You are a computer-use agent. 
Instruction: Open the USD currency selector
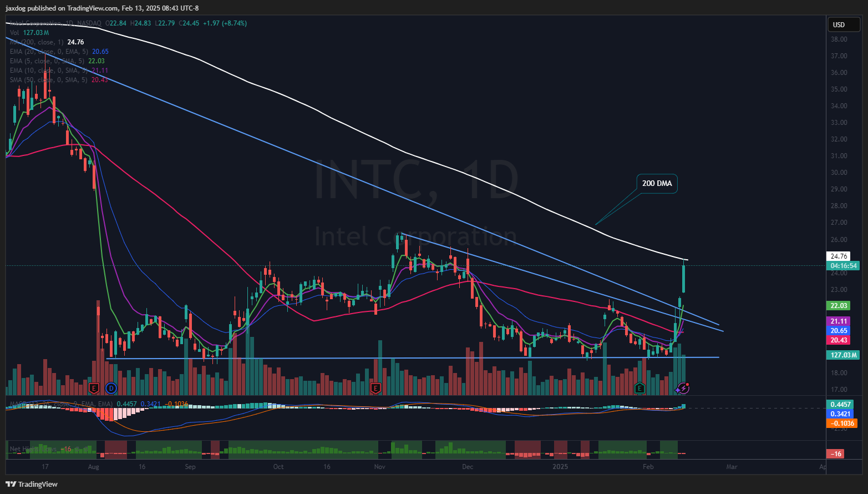point(844,24)
